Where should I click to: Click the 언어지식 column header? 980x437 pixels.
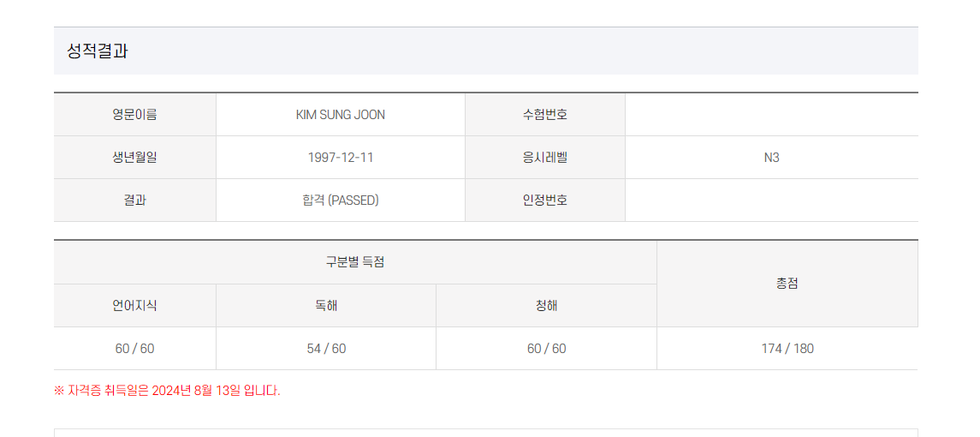click(x=135, y=306)
